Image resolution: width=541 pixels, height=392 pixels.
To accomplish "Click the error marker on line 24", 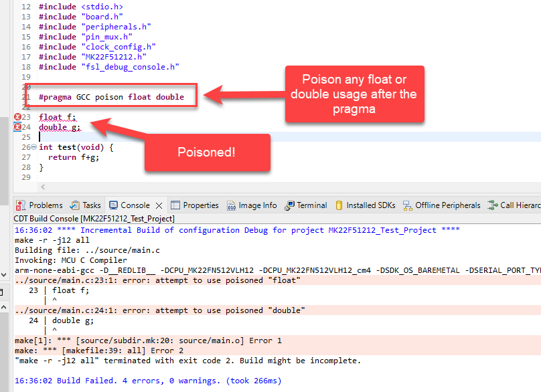I will (17, 127).
